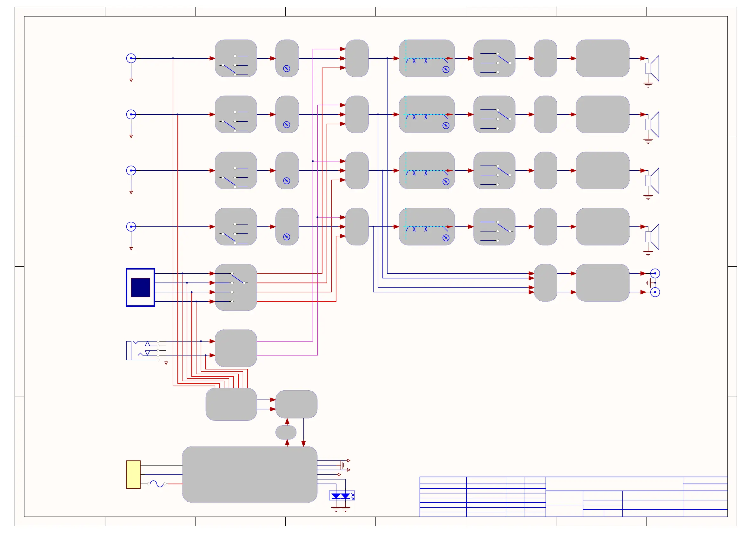The width and height of the screenshot is (756, 534).
Task: Select the ground symbol under the first speaker
Action: (648, 85)
